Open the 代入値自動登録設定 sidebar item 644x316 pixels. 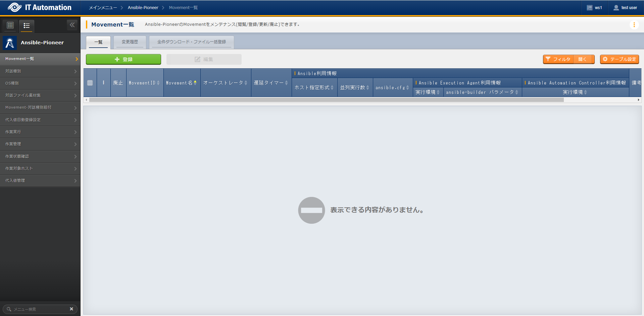tap(40, 120)
